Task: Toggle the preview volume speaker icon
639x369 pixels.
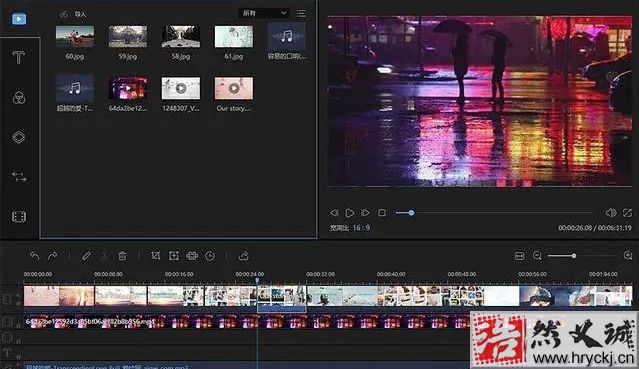Action: coord(611,213)
